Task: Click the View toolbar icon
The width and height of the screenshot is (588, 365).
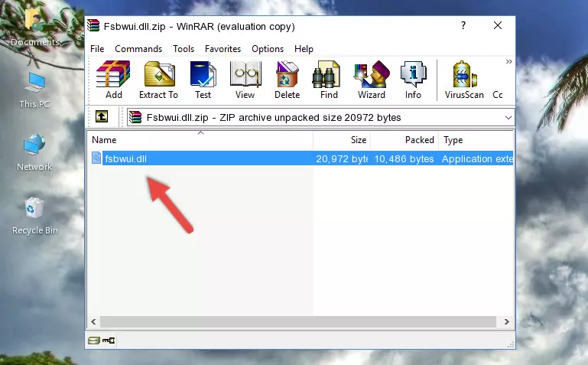Action: (245, 80)
